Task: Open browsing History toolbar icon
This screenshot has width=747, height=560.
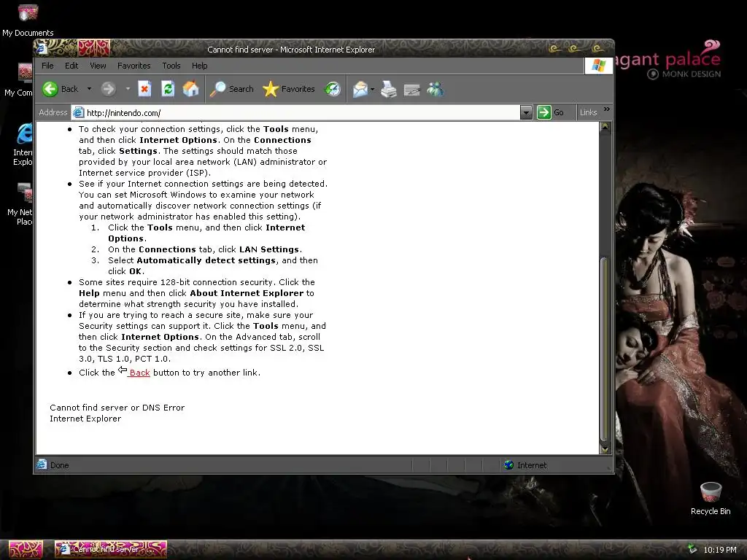Action: 333,89
